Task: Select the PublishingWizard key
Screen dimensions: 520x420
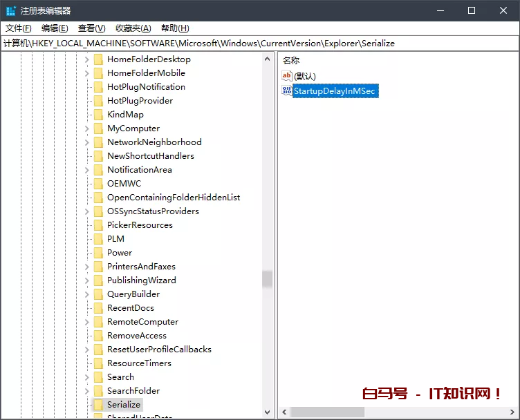Action: [141, 280]
